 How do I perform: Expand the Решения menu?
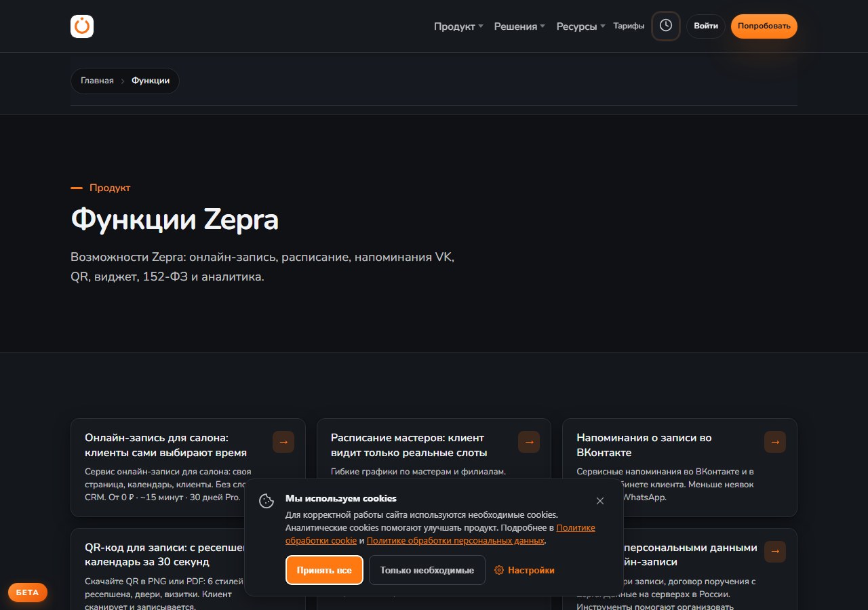[519, 26]
